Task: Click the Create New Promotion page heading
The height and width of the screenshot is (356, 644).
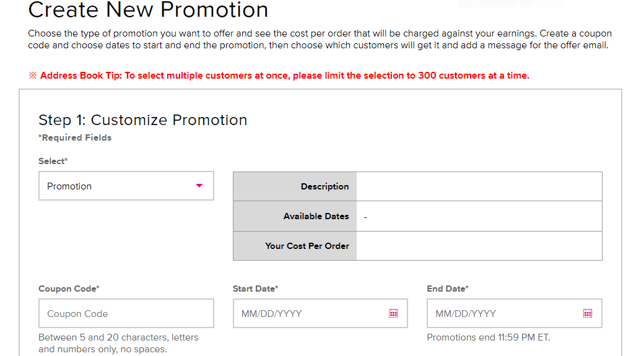Action: (148, 10)
